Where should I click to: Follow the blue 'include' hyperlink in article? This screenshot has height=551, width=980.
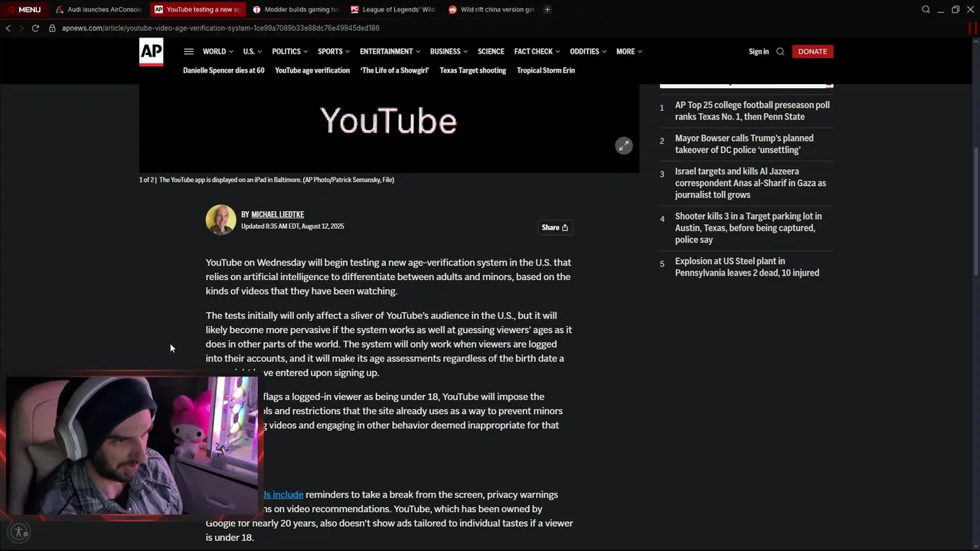pyautogui.click(x=283, y=494)
